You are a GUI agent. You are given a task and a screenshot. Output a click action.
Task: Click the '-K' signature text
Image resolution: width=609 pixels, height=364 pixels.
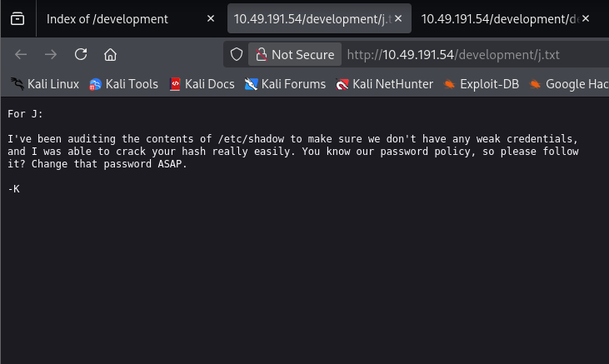click(13, 189)
